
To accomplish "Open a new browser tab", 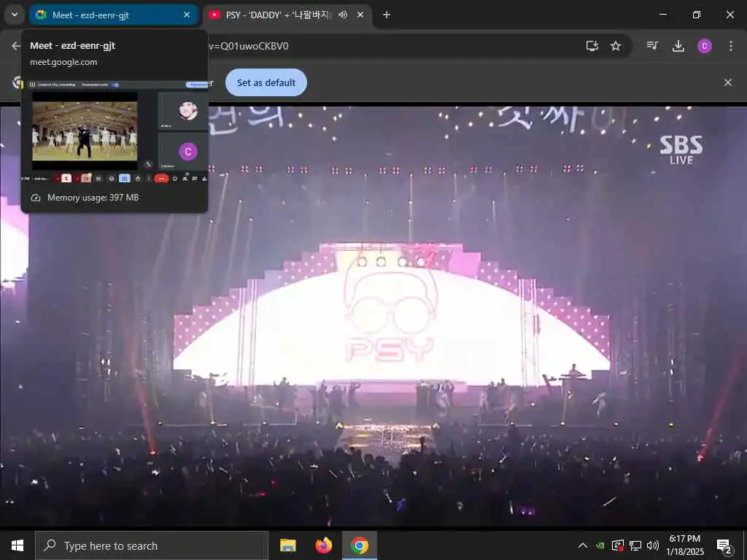I will (387, 15).
